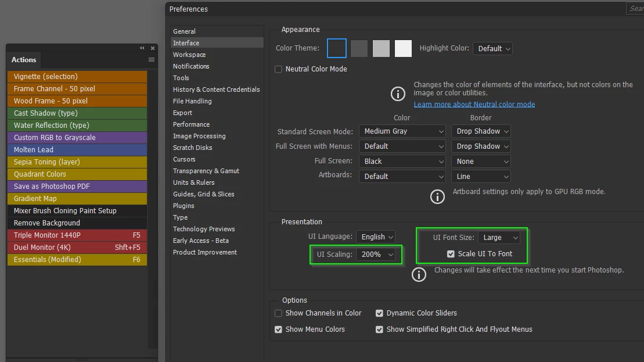Select the white color theme swatch
The image size is (644, 362).
coord(404,48)
